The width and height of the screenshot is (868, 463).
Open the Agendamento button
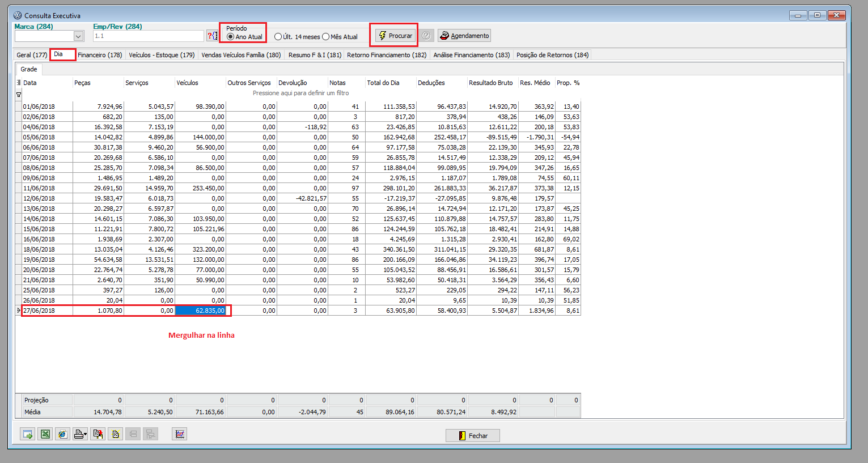click(x=464, y=36)
